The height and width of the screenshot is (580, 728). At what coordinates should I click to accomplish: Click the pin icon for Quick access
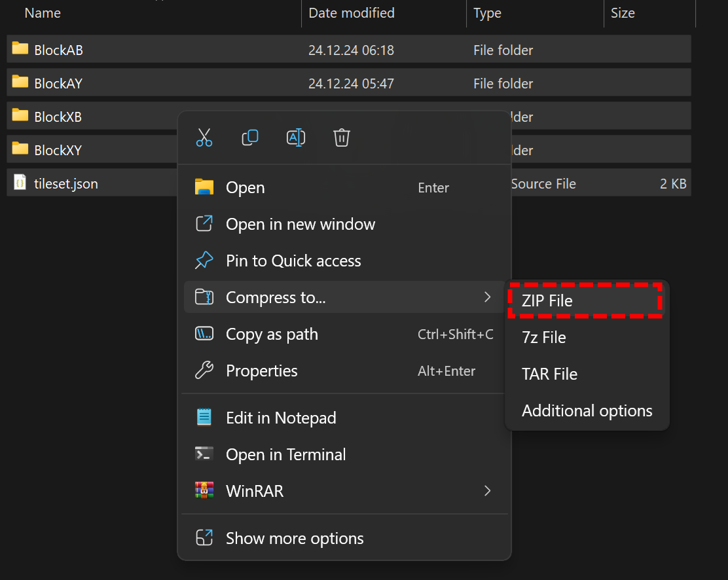[204, 260]
